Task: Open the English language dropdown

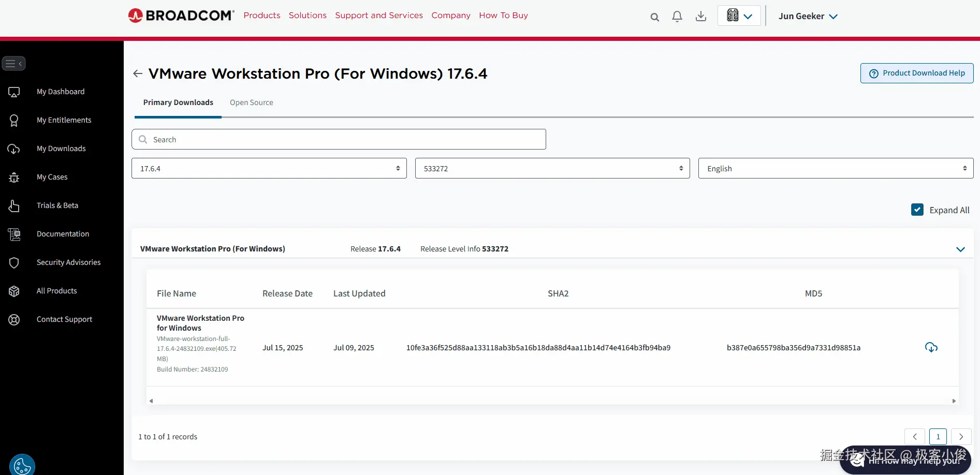Action: 836,168
